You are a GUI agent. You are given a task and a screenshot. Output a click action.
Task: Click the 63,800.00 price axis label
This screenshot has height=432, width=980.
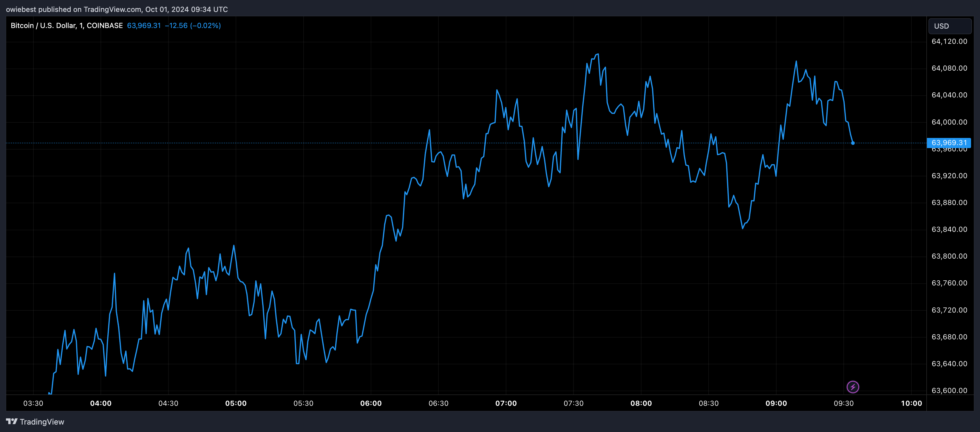click(949, 256)
